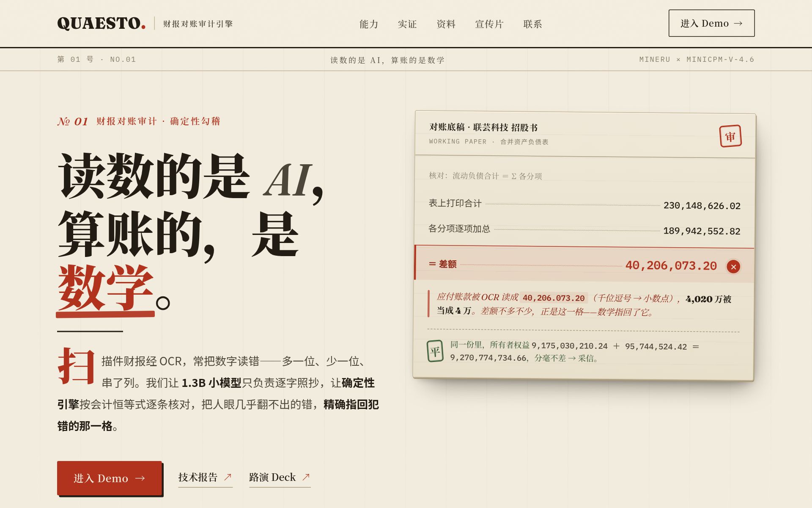Open the 宣传片 nav item
The image size is (812, 508).
click(489, 24)
